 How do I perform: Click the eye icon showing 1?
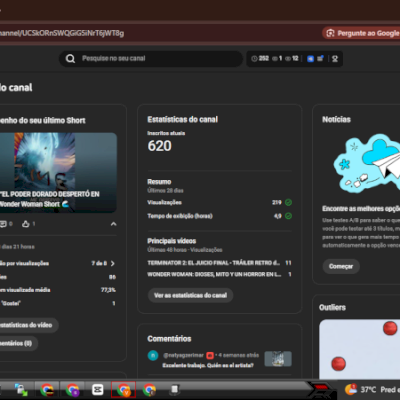(x=275, y=59)
